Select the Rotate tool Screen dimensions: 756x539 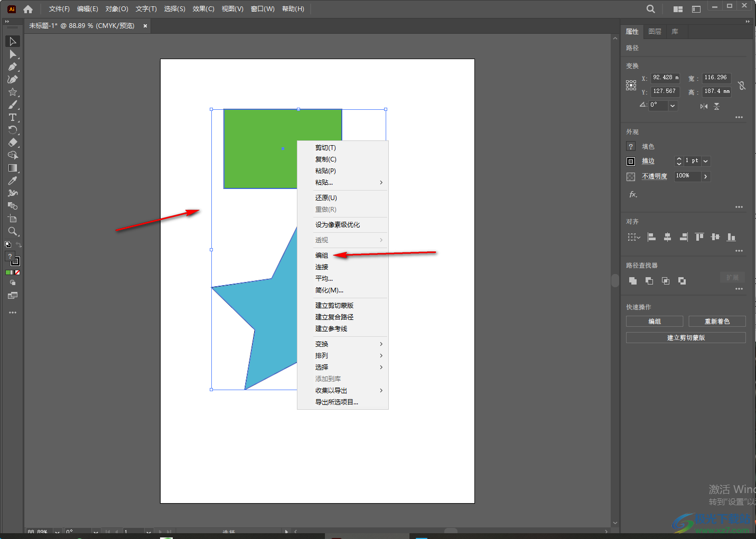click(13, 130)
